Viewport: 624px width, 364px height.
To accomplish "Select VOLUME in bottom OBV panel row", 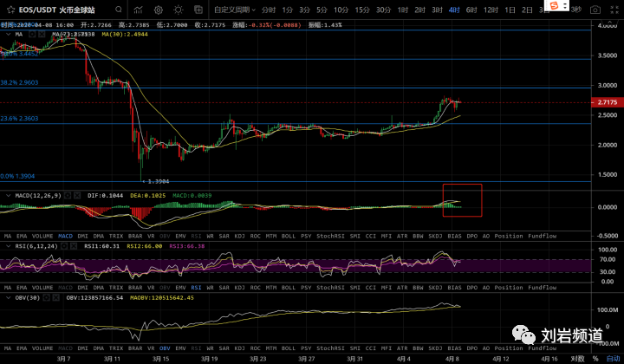I will pyautogui.click(x=42, y=348).
